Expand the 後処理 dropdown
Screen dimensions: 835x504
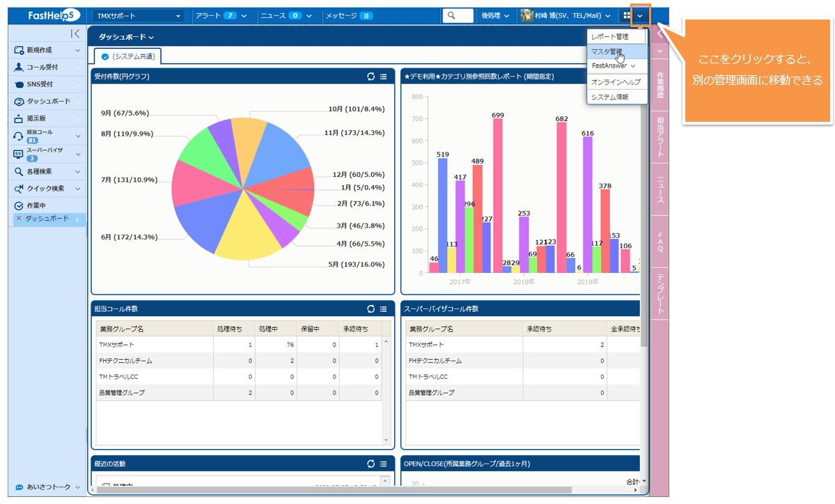[x=494, y=15]
